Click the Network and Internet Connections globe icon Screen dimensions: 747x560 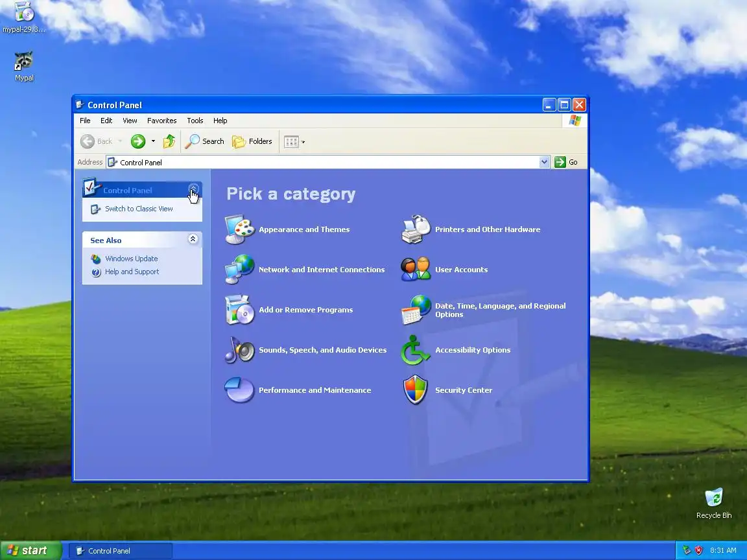tap(240, 270)
